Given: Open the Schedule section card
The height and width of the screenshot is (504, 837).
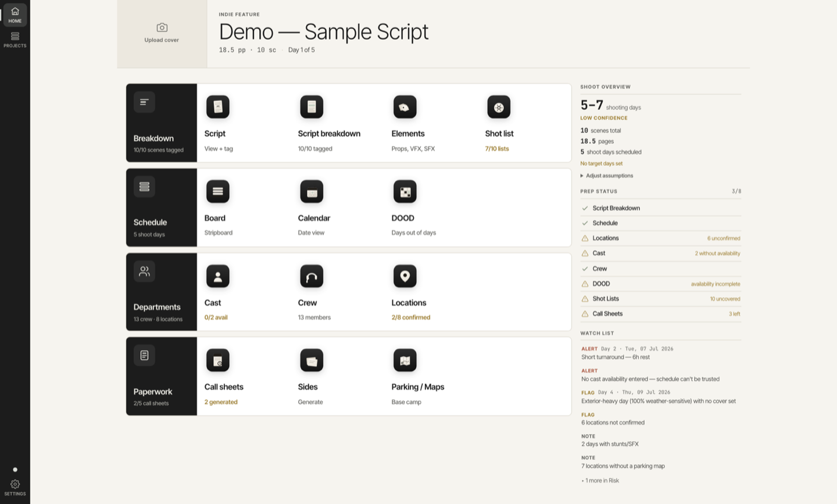Looking at the screenshot, I should coord(162,208).
